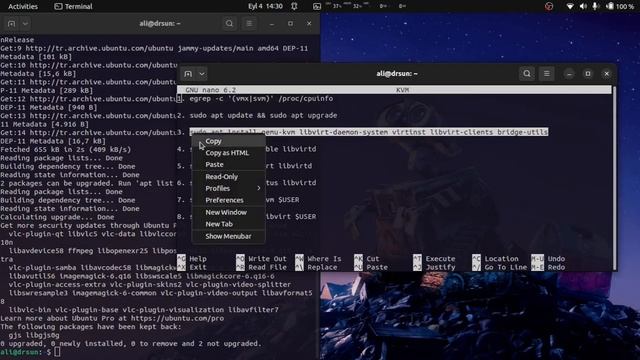
Task: Click the red tray indicator icon
Action: [549, 6]
